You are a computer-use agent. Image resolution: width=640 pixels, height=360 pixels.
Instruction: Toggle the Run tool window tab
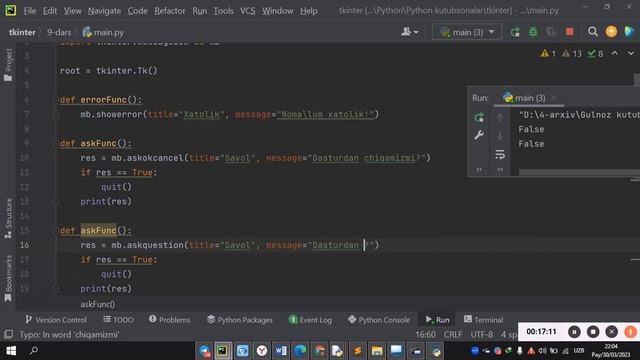pyautogui.click(x=437, y=320)
